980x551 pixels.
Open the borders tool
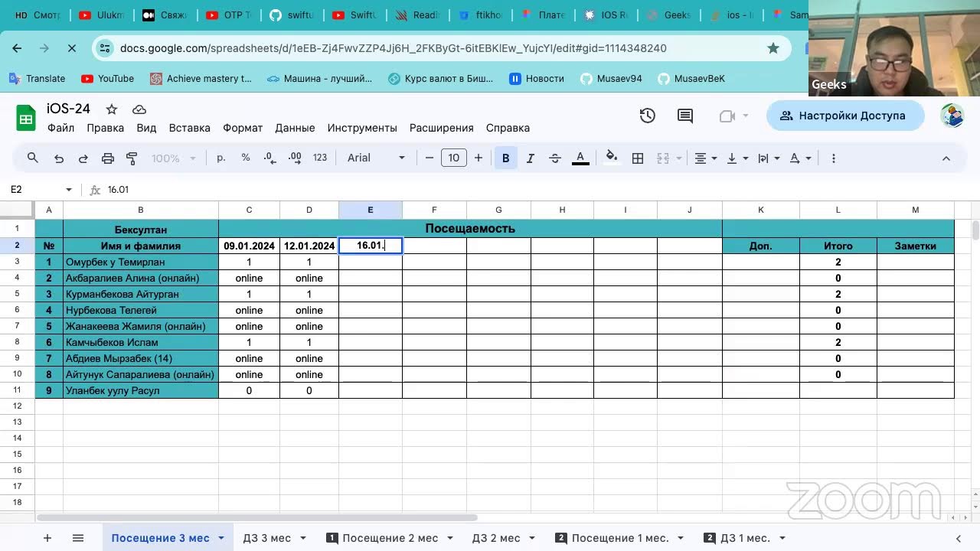coord(638,158)
